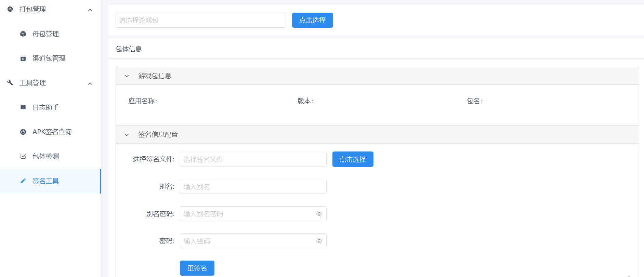
Task: Collapse the 工具管理 menu arrow
Action: [x=90, y=83]
